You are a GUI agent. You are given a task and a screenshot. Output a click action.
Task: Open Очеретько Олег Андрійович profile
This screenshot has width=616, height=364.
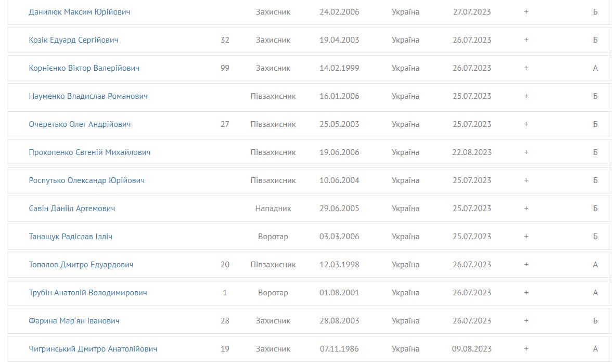pos(80,124)
